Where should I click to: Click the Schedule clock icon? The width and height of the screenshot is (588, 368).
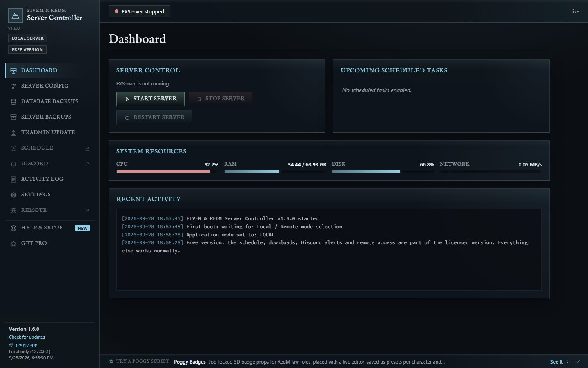(x=13, y=148)
